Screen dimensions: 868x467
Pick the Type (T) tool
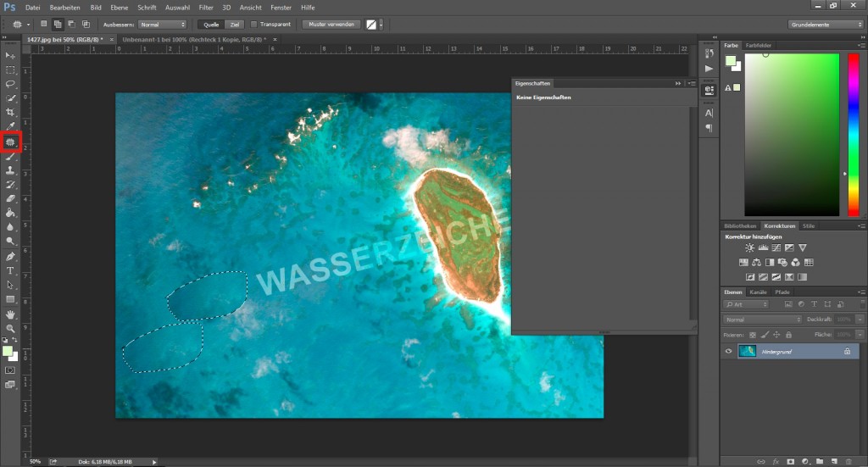tap(11, 270)
